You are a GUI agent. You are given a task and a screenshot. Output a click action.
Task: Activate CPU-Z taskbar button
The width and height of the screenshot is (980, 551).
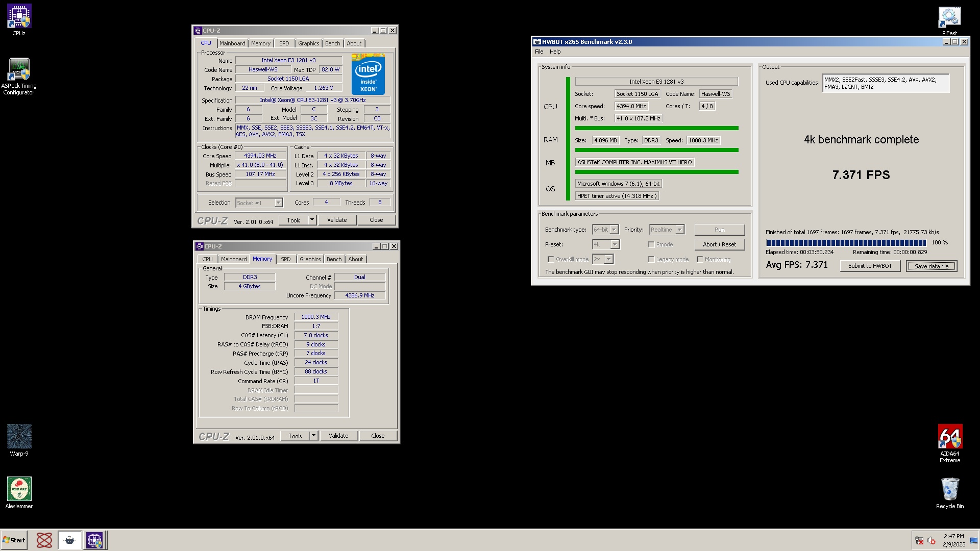(x=94, y=540)
